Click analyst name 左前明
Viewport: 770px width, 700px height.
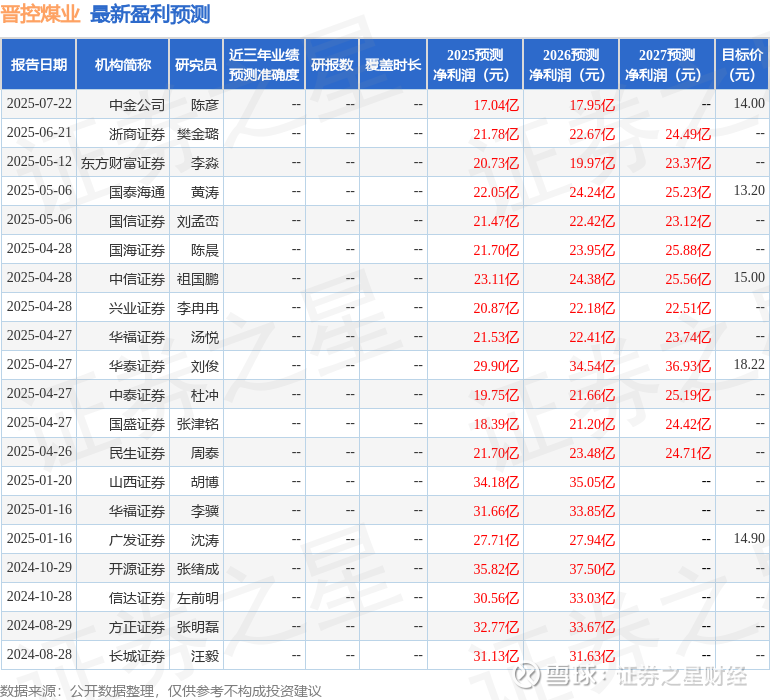click(x=198, y=597)
